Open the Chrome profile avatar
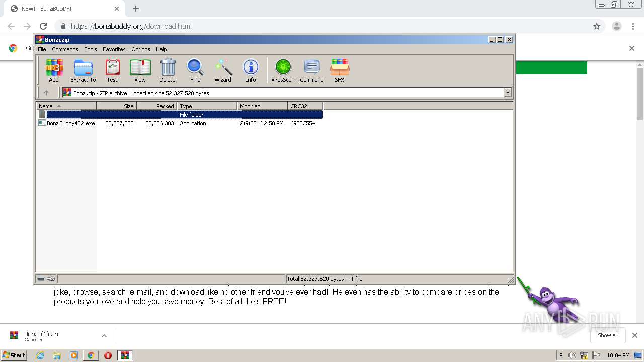This screenshot has height=362, width=644. pos(617,26)
